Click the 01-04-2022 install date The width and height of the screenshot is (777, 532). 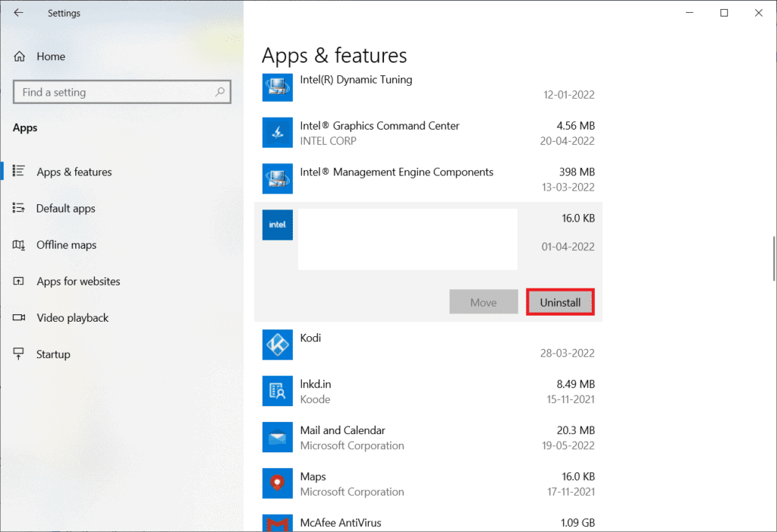[x=568, y=247]
